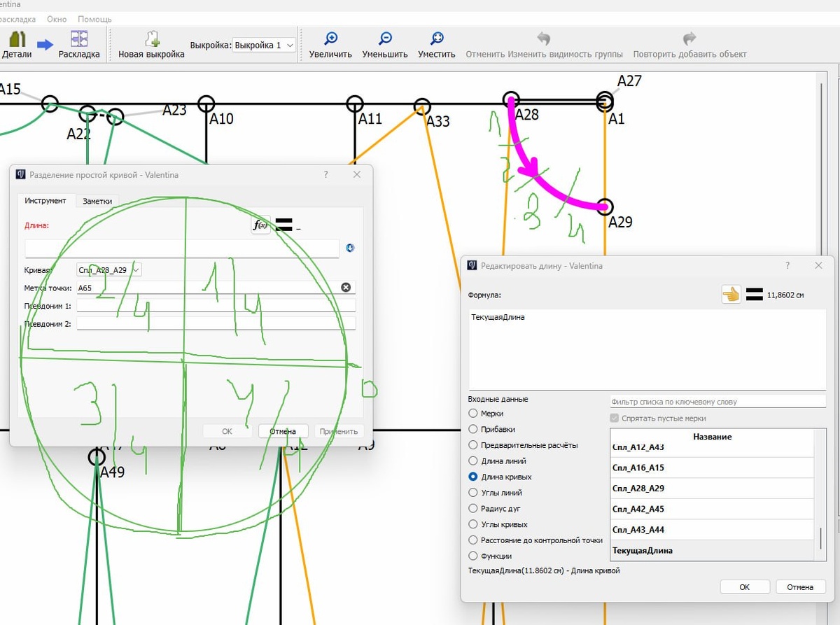Create a Новая выкройка pattern piece
Screen dimensions: 840x625
[151, 43]
